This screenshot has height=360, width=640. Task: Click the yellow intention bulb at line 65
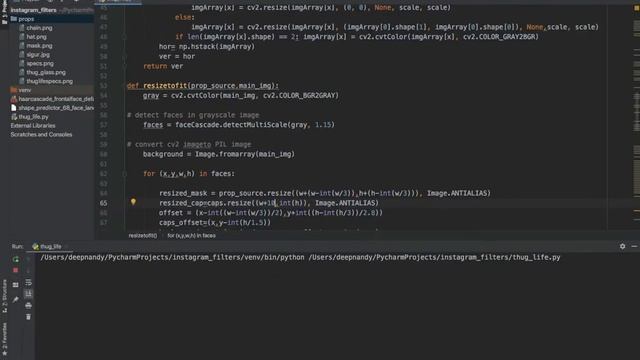click(x=133, y=202)
